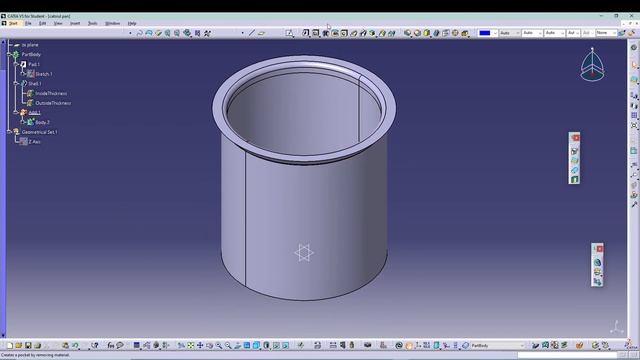This screenshot has width=640, height=360.
Task: Click the Zoom Out magnifier icon
Action: pos(228,346)
